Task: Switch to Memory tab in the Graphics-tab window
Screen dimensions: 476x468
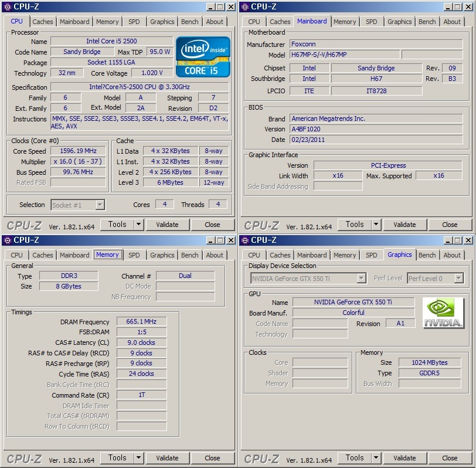Action: [345, 255]
